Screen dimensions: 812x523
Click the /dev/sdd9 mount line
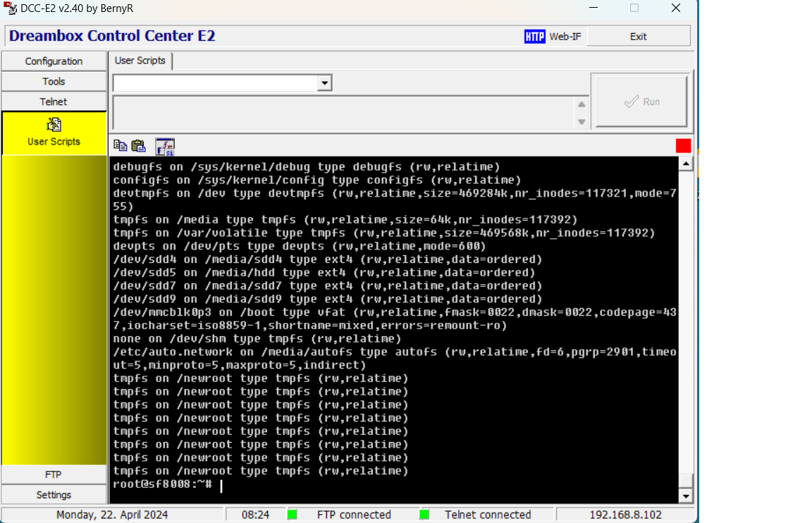(x=327, y=299)
